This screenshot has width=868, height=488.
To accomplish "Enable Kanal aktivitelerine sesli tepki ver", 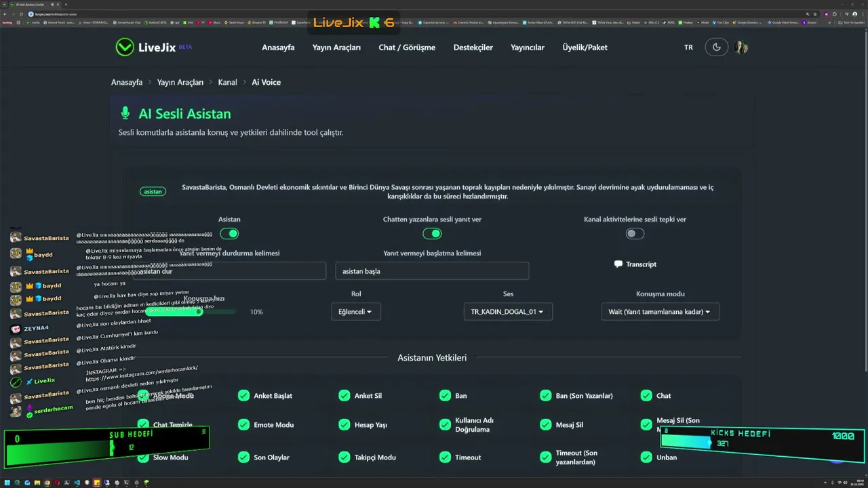I will pyautogui.click(x=635, y=234).
